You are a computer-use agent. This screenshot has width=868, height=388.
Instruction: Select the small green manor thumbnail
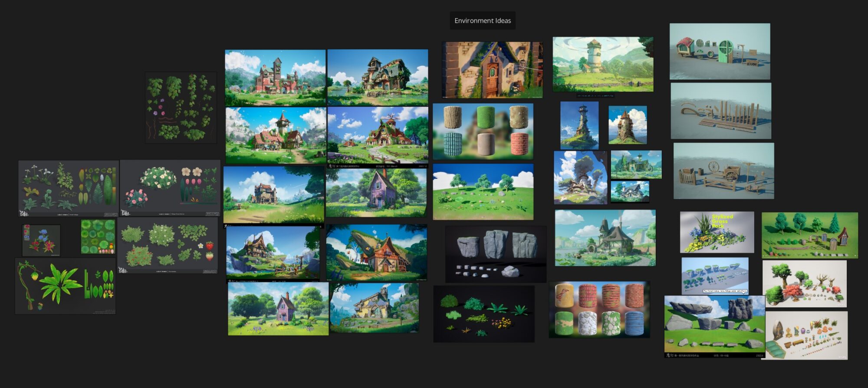tap(636, 165)
